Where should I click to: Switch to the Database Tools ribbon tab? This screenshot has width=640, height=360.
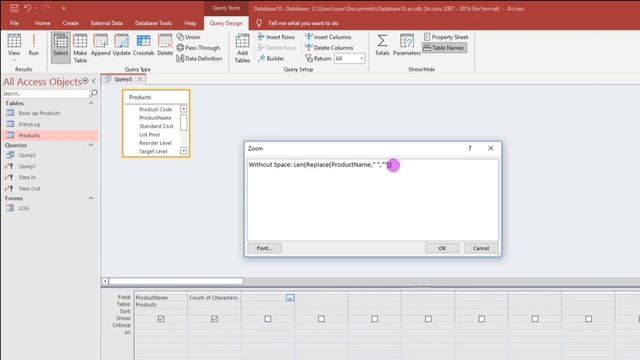(x=153, y=23)
